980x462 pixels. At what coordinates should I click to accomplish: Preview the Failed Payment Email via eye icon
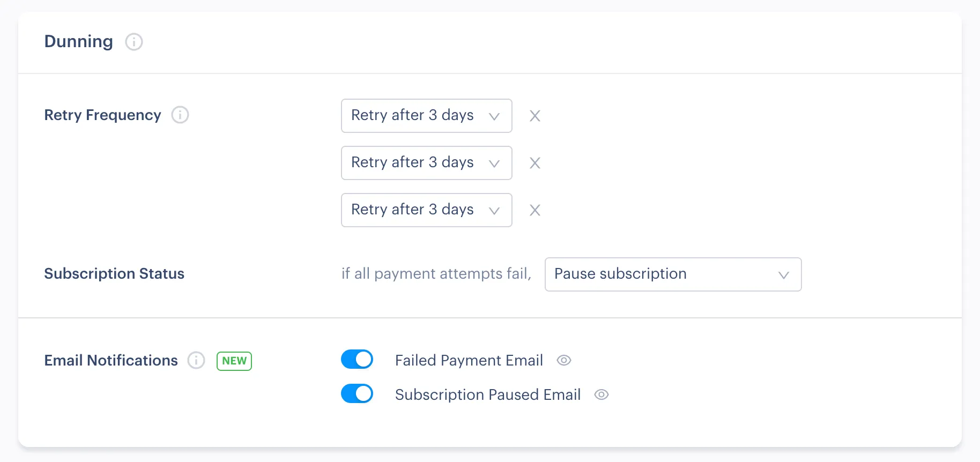click(x=564, y=360)
